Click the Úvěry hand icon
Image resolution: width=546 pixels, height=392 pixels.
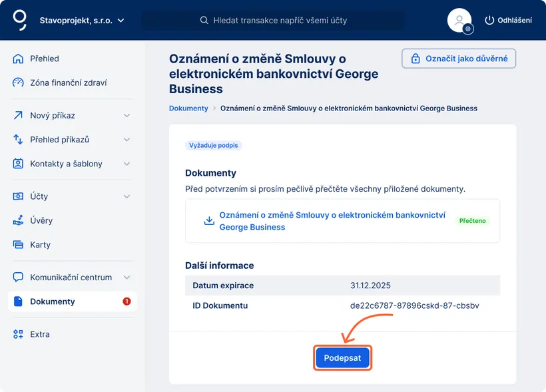(18, 220)
